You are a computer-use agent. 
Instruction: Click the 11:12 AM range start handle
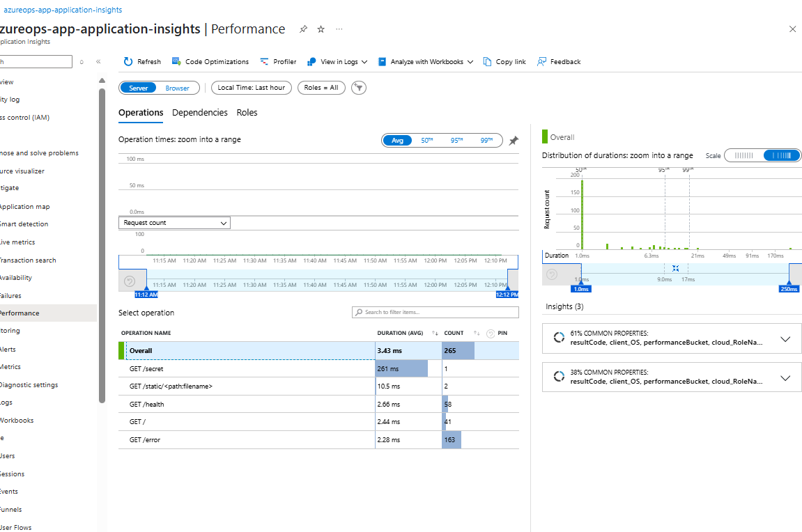(x=146, y=295)
